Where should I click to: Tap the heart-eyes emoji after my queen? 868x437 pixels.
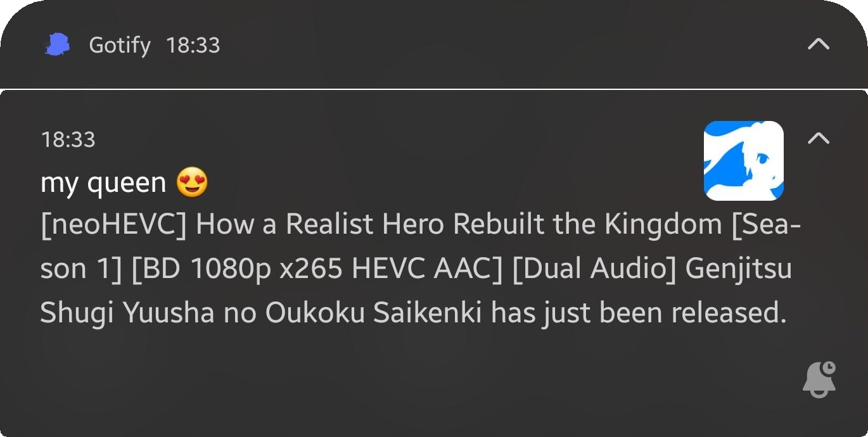193,183
